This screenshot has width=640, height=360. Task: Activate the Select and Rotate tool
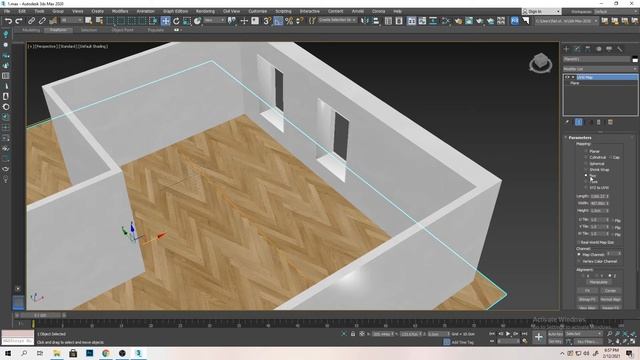click(x=176, y=20)
